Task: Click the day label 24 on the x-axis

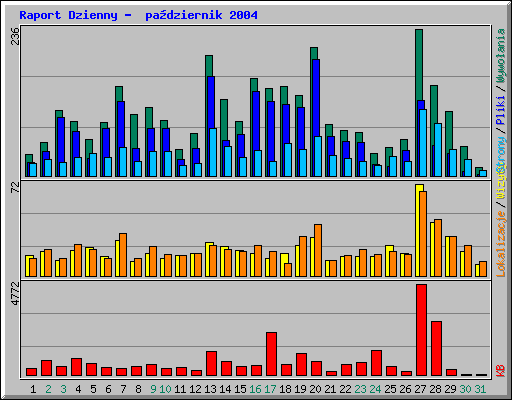Action: tap(375, 389)
